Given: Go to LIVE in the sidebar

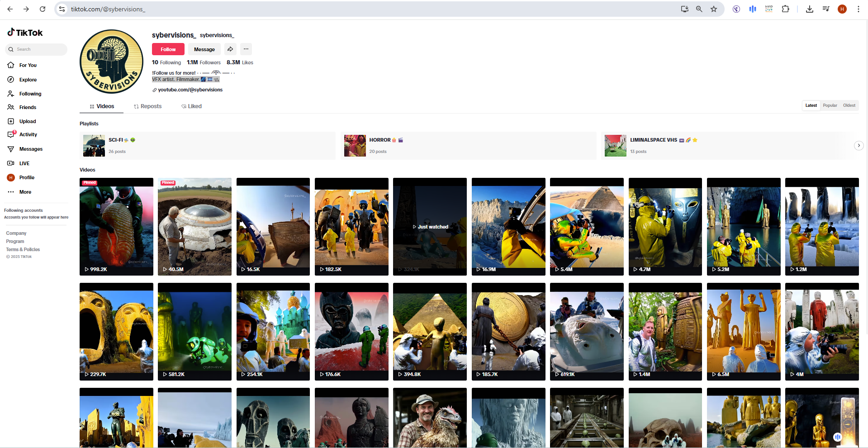Looking at the screenshot, I should (24, 163).
